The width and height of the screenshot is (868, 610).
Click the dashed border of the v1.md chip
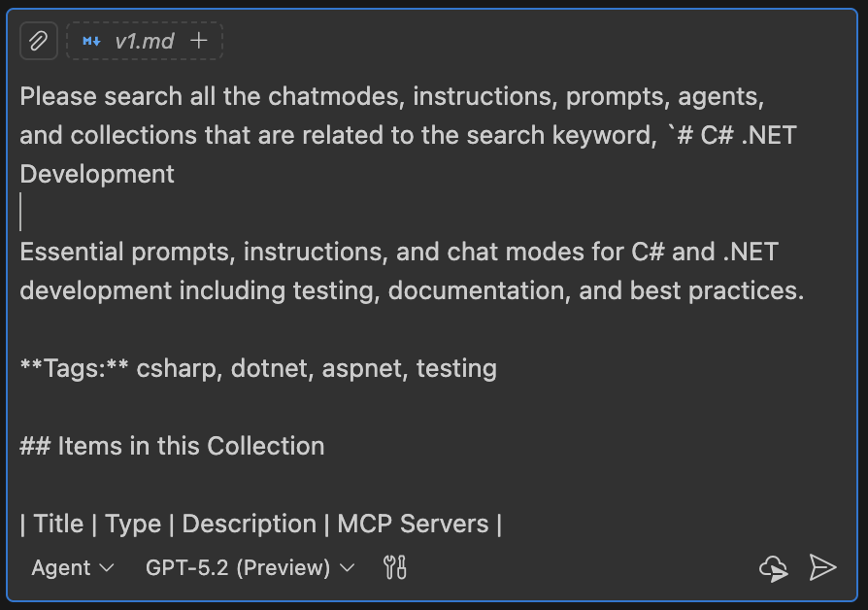click(x=145, y=23)
